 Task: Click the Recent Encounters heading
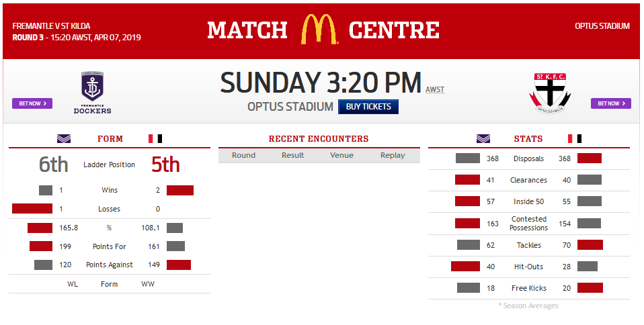pos(319,139)
